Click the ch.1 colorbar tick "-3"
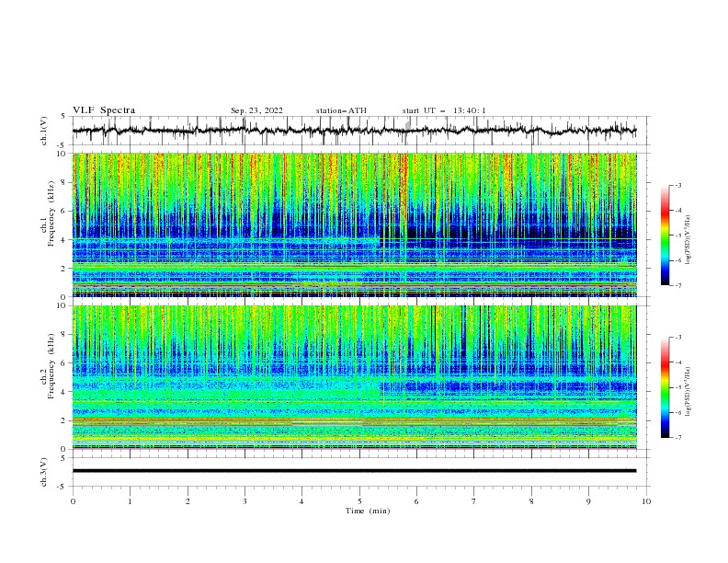728x563 pixels. (x=677, y=185)
